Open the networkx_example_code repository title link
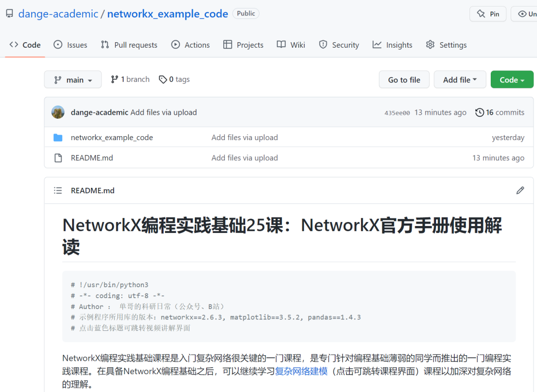The height and width of the screenshot is (392, 537). point(168,14)
